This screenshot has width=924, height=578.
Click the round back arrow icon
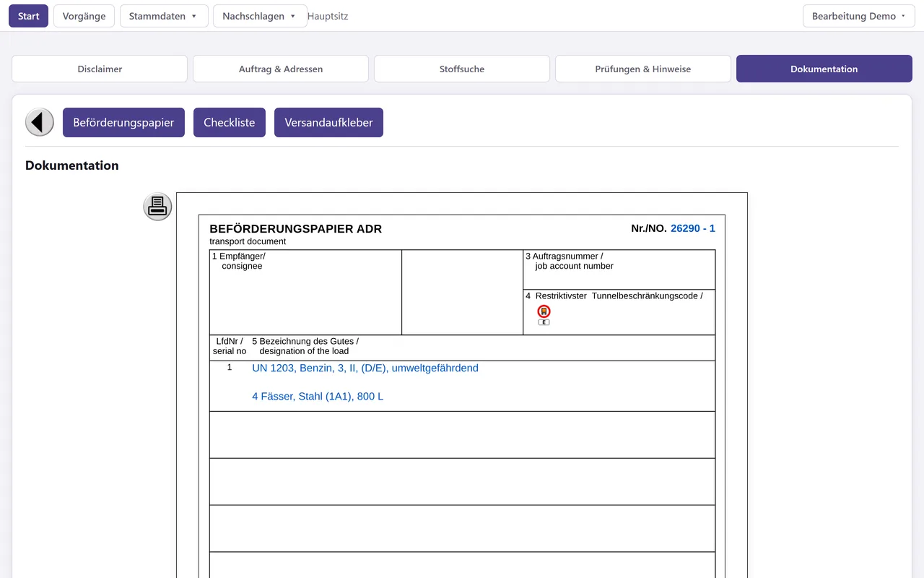tap(40, 122)
